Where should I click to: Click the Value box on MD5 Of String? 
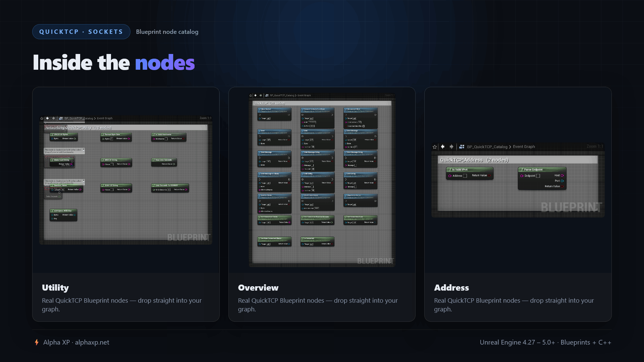click(112, 164)
